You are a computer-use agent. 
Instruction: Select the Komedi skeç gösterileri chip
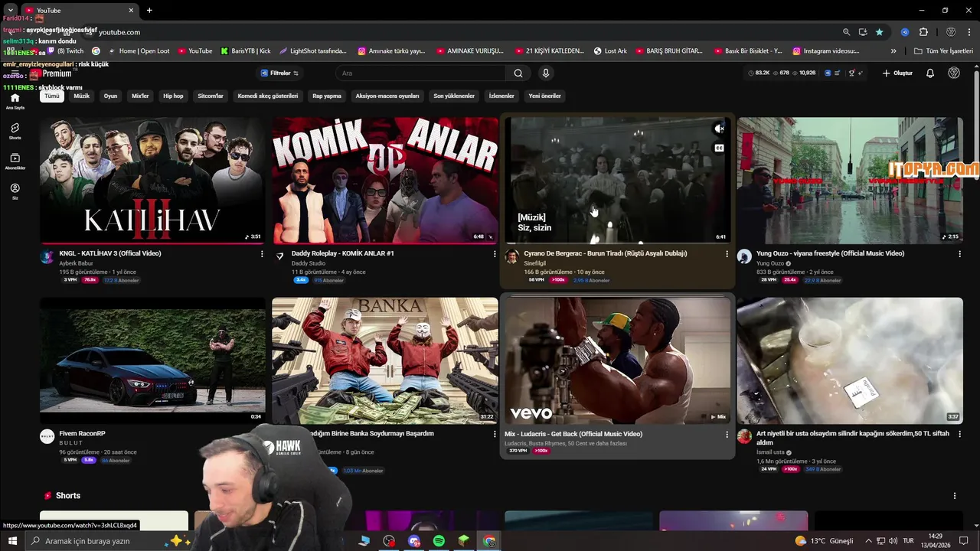pyautogui.click(x=268, y=96)
